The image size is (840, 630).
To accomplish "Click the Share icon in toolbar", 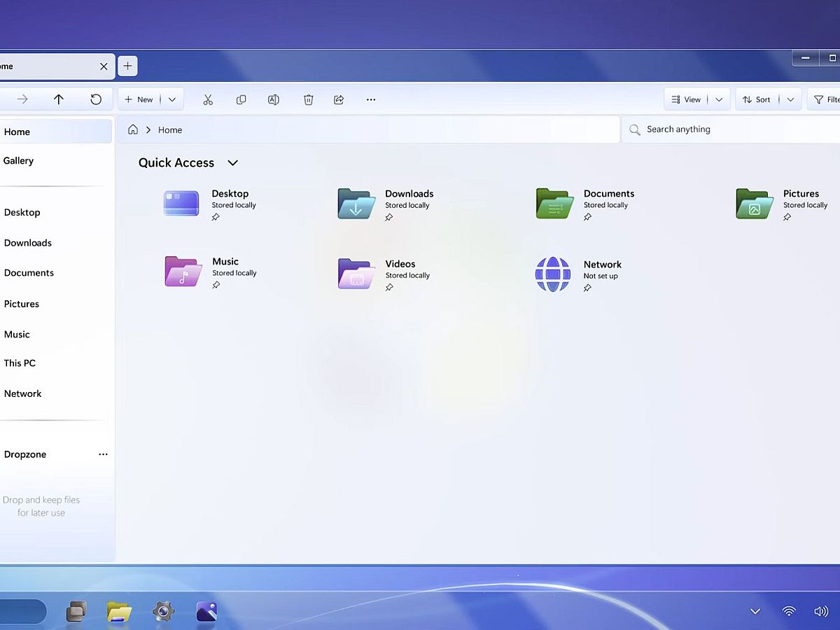I will pos(339,100).
